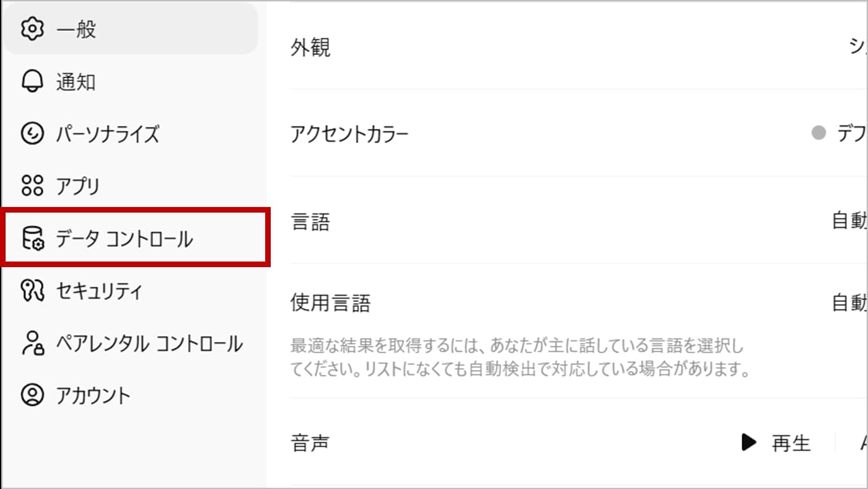Select the セキュリティ tab label
Viewport: 868px width, 489px height.
tap(99, 291)
